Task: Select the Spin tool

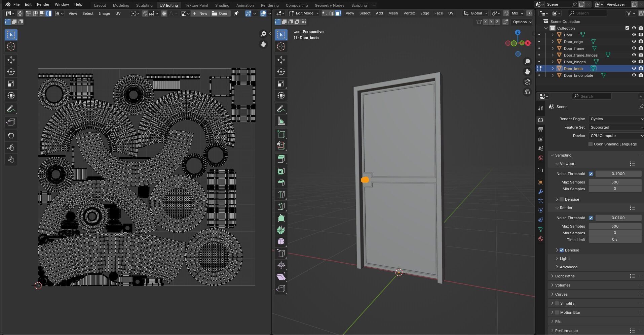Action: pos(281,230)
